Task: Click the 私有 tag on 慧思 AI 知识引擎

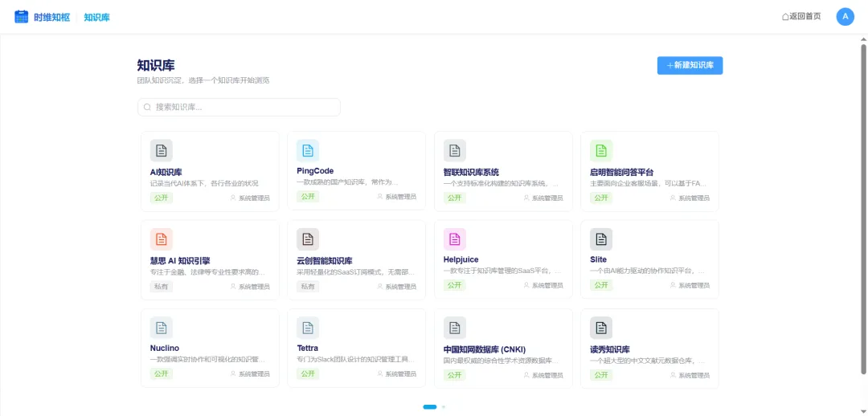Action: coord(161,287)
